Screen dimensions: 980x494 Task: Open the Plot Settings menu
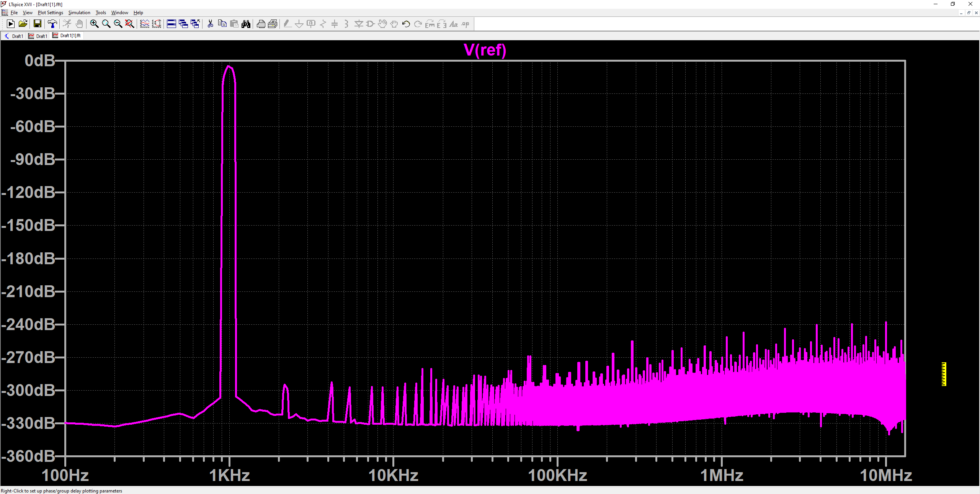coord(50,13)
